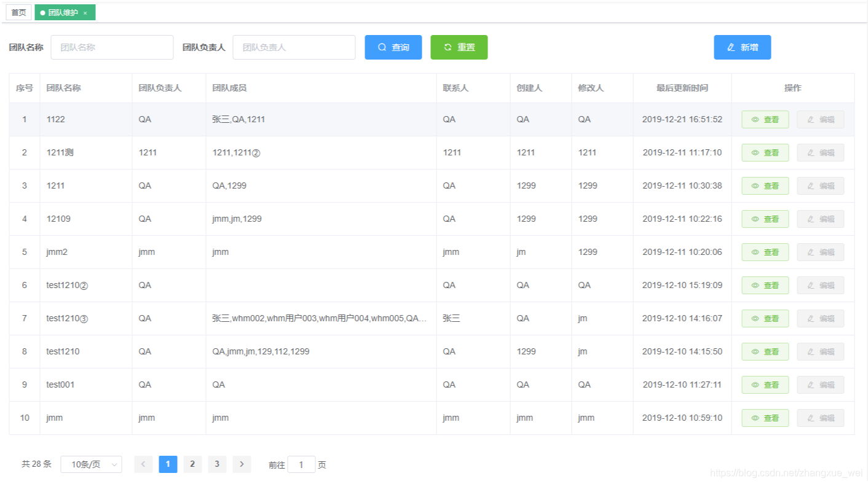This screenshot has width=868, height=484.
Task: View team test1210③ with 查看 button
Action: 765,319
